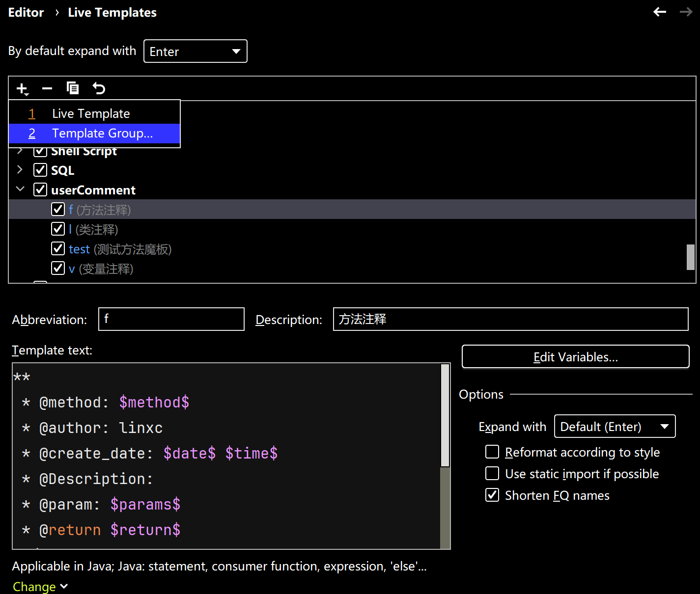Select the v (变量注释) template row
Screen dimensions: 700x594
[352, 268]
